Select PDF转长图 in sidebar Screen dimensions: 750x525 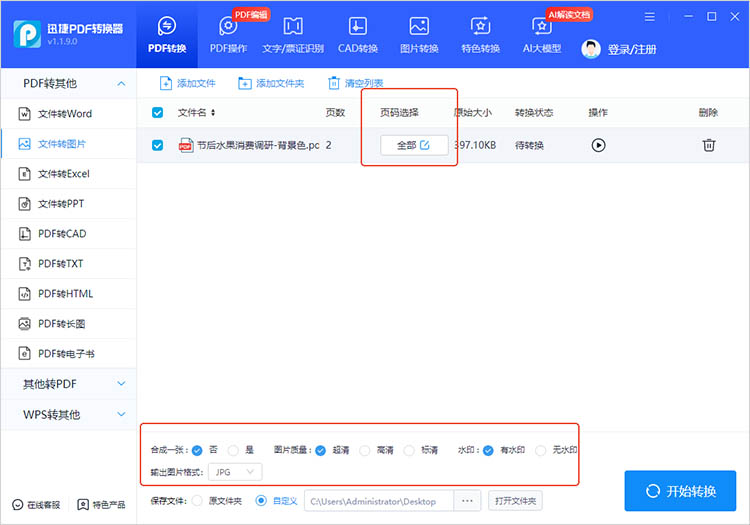pos(68,324)
